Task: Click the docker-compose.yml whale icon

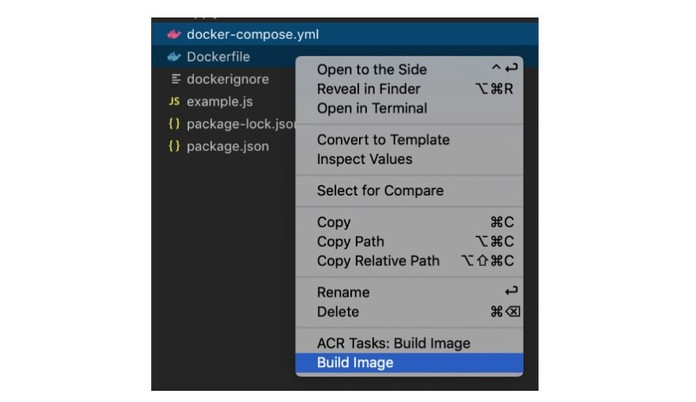Action: tap(174, 35)
